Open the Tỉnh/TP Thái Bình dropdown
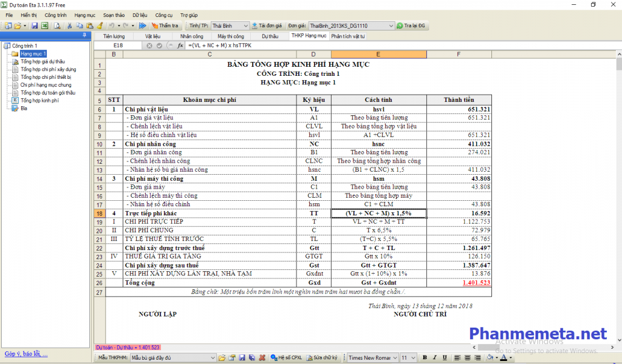 (245, 26)
